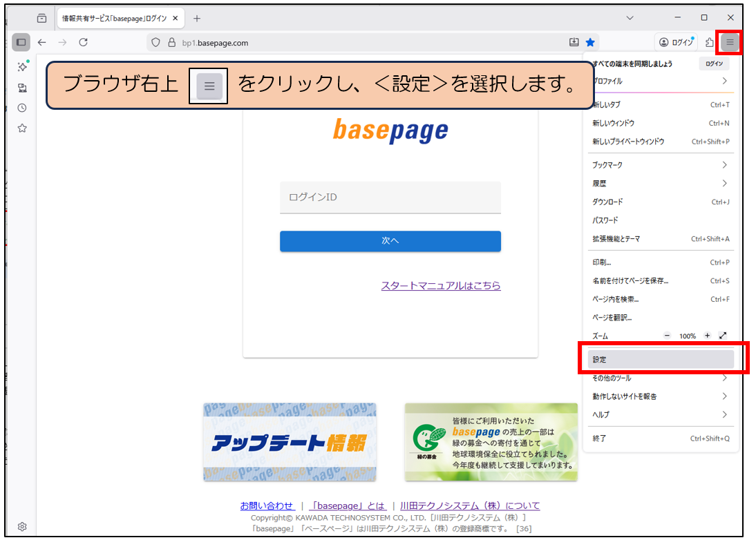Click the hamburger application menu icon
This screenshot has width=756, height=549.
[x=730, y=43]
